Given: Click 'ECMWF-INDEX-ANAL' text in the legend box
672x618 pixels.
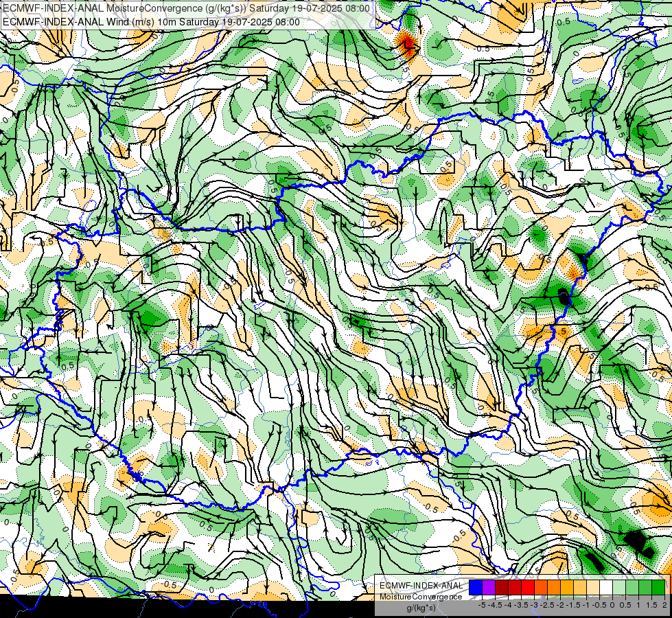Looking at the screenshot, I should [x=421, y=586].
